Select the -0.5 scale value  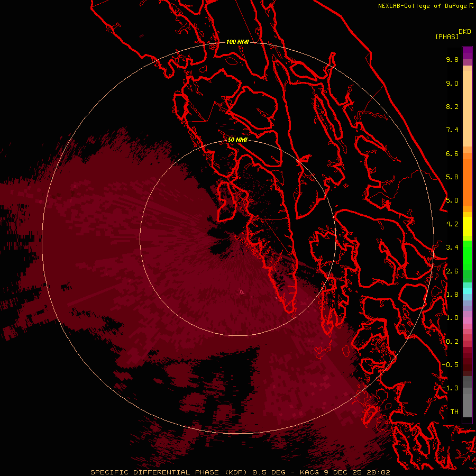tap(450, 365)
